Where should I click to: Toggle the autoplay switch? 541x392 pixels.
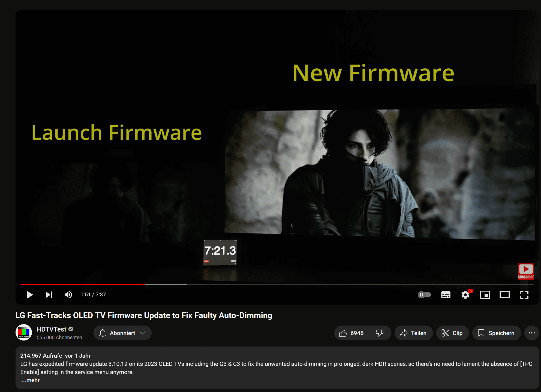pyautogui.click(x=424, y=295)
